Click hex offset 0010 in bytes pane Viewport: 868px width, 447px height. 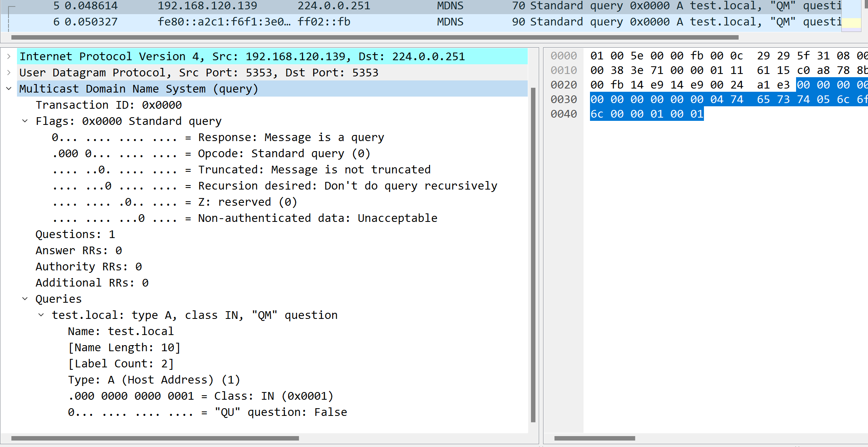[564, 70]
